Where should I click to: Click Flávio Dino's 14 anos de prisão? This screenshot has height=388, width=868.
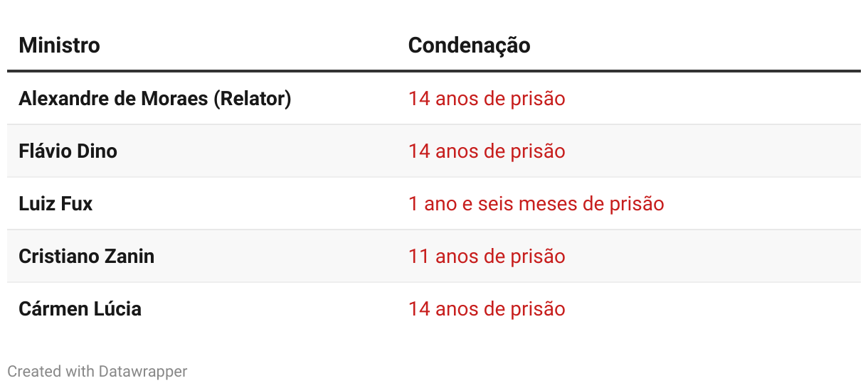tap(487, 151)
